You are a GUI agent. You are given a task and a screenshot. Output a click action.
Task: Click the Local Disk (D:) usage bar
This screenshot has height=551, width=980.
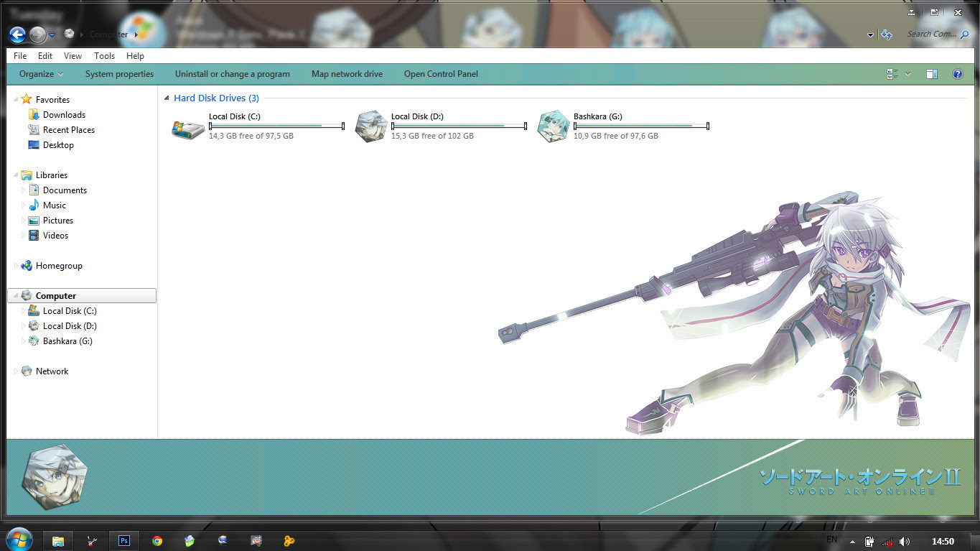tap(459, 126)
